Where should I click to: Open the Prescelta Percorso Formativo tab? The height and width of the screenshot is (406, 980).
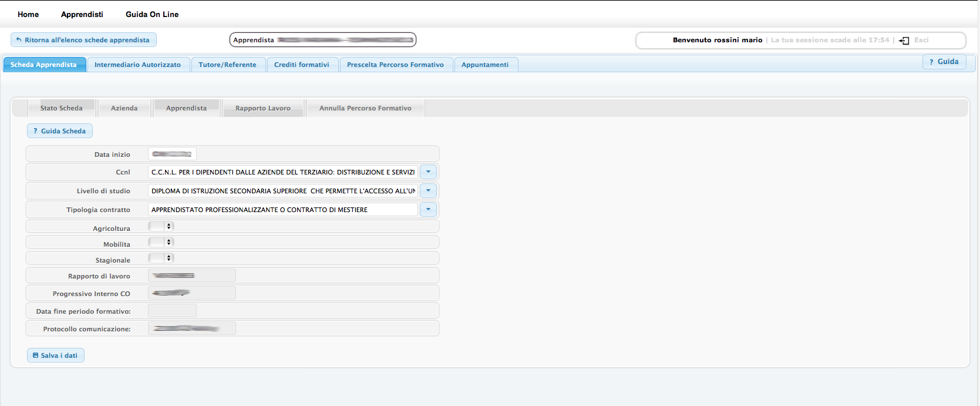click(x=395, y=65)
